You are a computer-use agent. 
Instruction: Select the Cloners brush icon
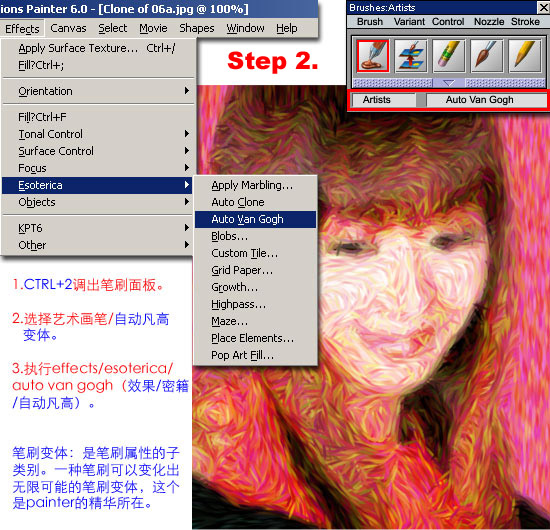(411, 56)
